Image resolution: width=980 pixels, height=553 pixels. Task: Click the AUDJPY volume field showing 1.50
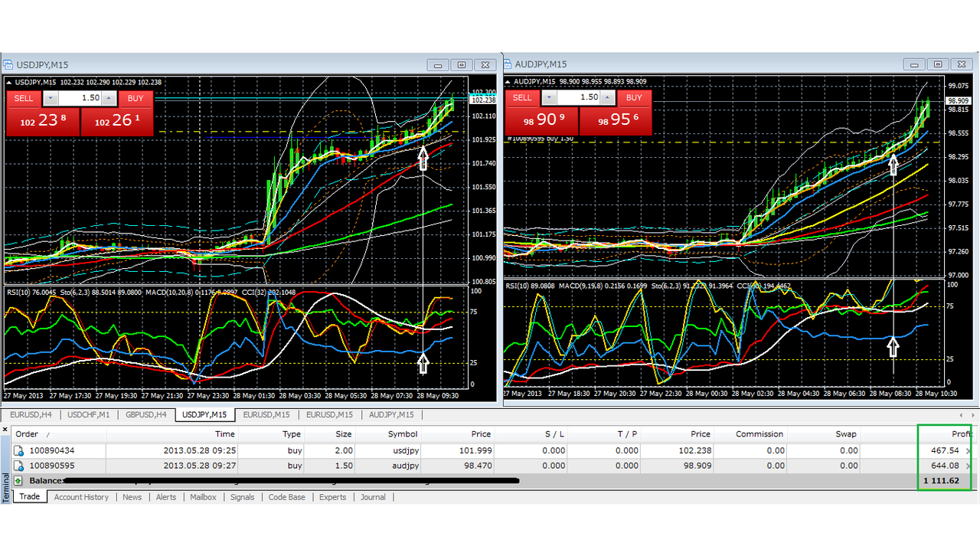(x=578, y=97)
